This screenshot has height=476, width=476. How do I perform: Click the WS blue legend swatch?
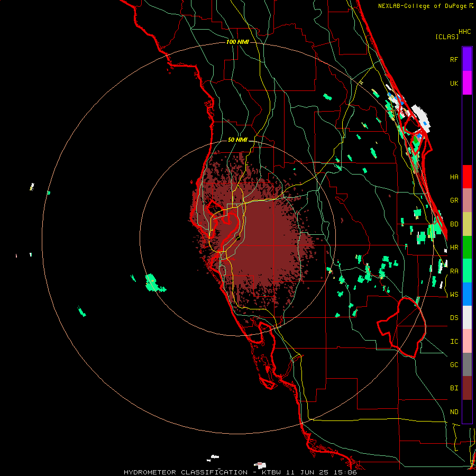click(467, 294)
